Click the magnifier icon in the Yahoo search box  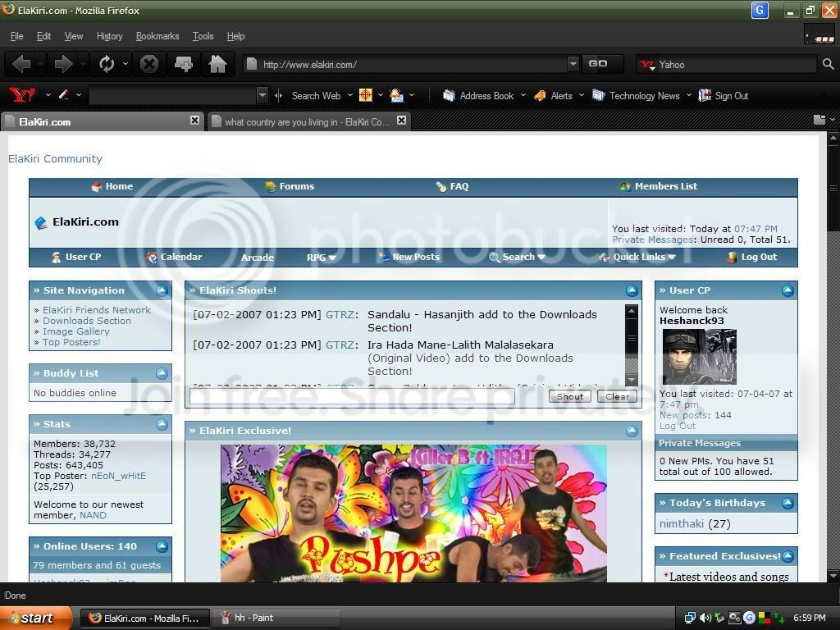[828, 64]
